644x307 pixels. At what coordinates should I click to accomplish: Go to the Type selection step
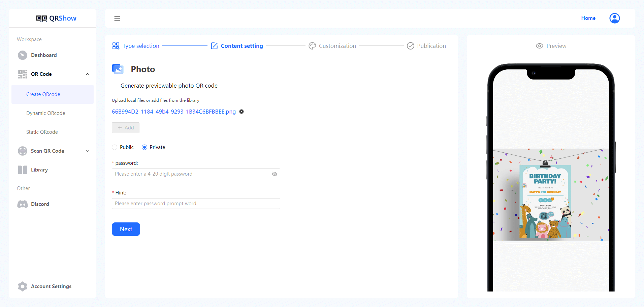pyautogui.click(x=136, y=46)
